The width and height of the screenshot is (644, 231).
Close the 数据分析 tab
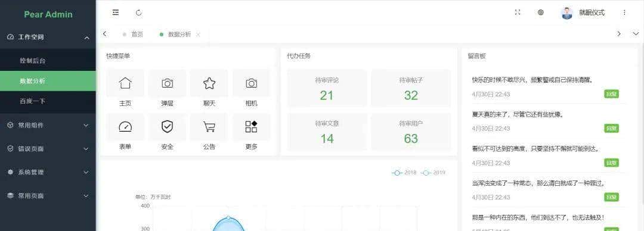tap(198, 35)
